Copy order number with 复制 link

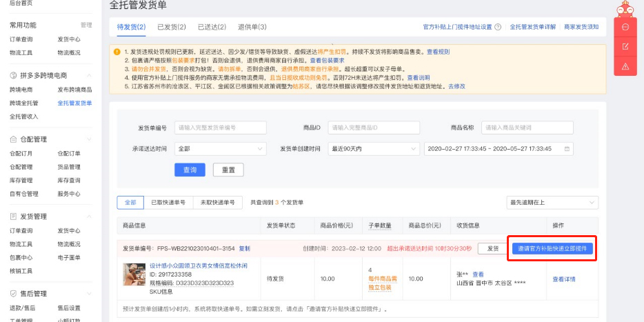244,248
